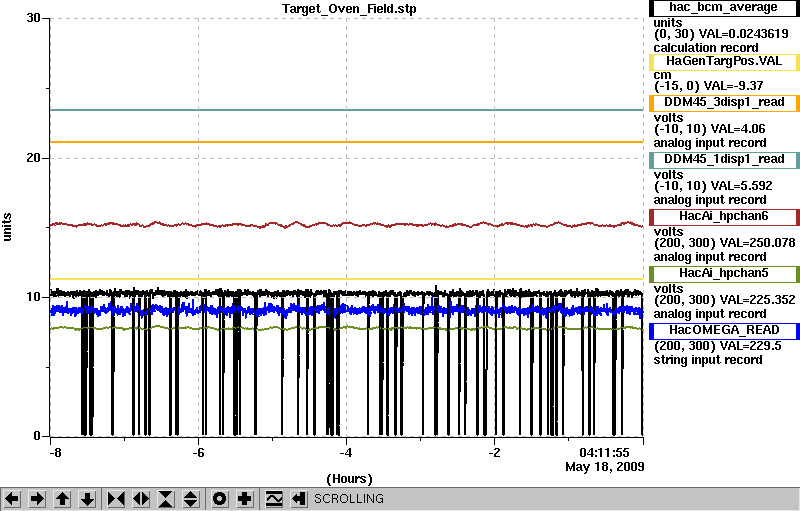
Task: Click the plus sign toolbar icon
Action: 244,498
